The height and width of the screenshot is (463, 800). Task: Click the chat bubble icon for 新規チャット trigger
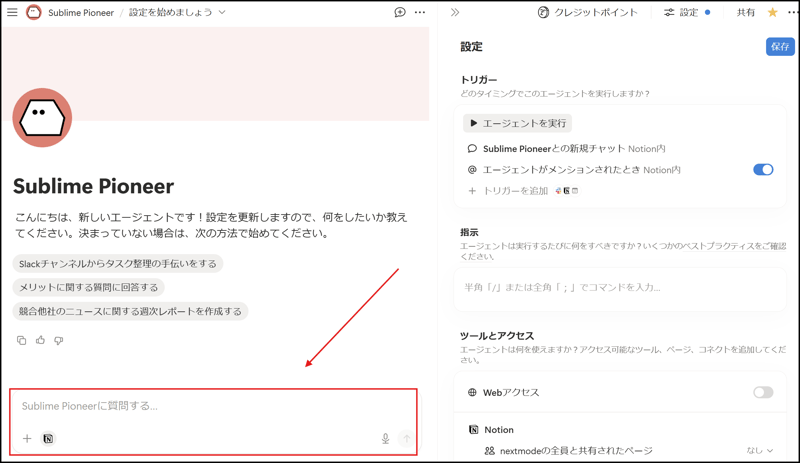tap(472, 149)
